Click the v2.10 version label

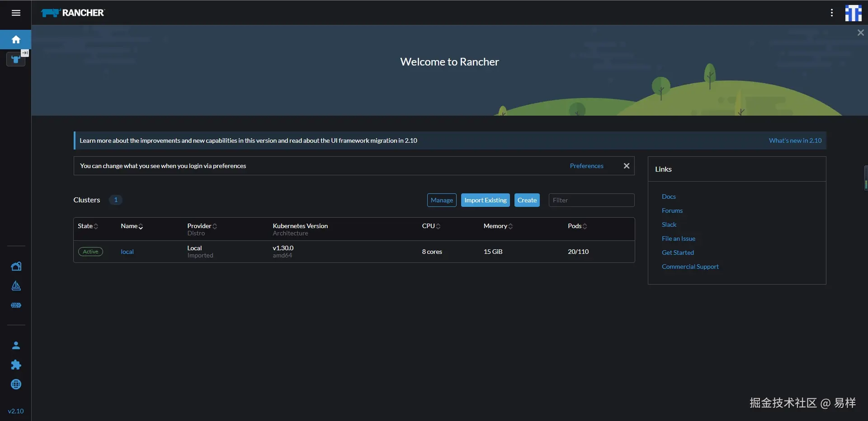[x=16, y=411]
